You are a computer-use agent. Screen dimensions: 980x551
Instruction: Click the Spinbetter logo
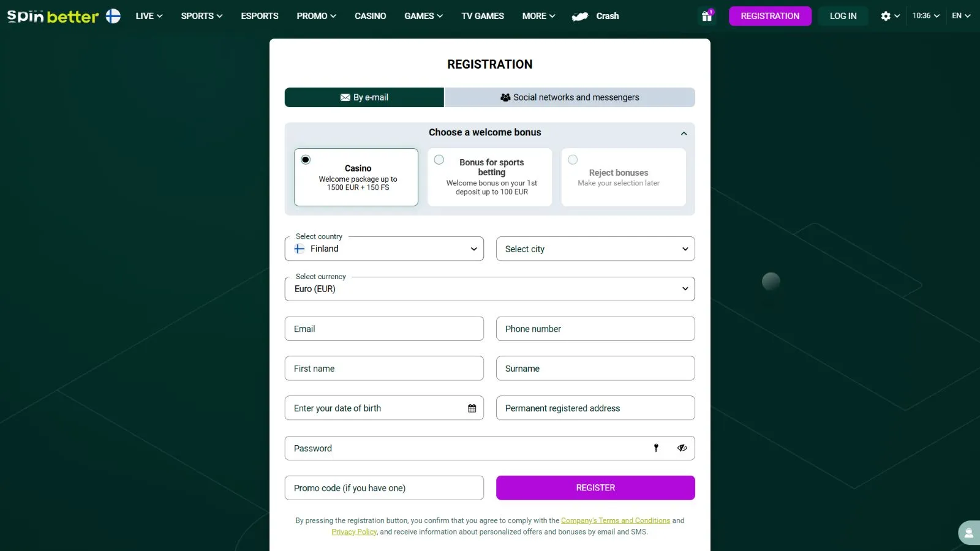53,16
